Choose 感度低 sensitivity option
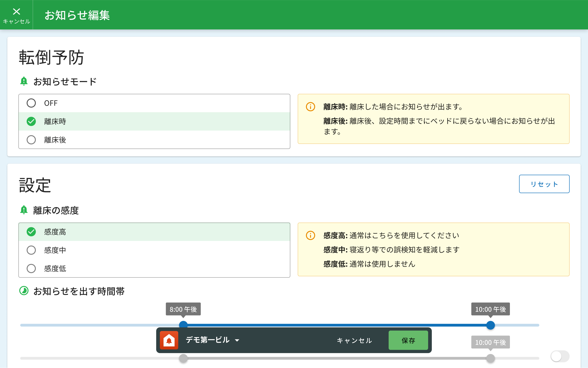 31,268
